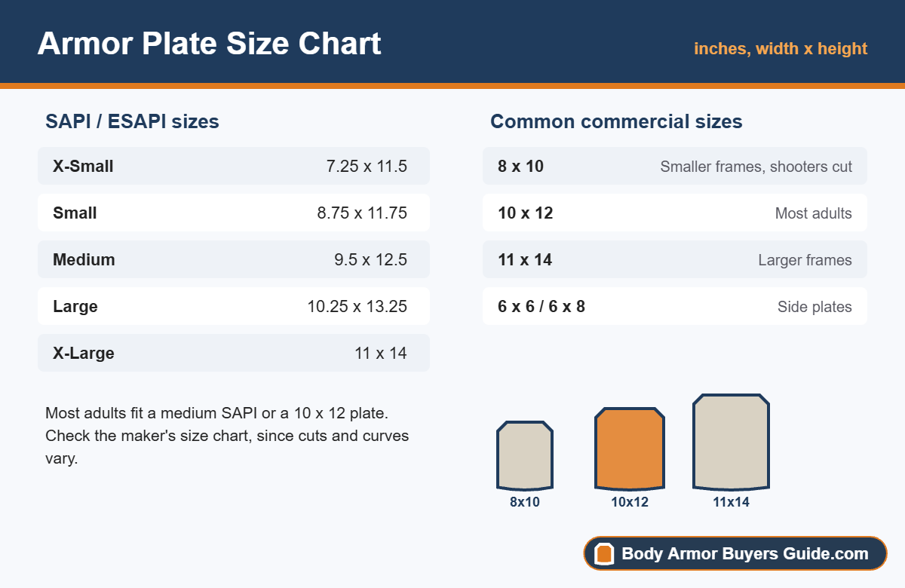Select the Medium row label
This screenshot has width=905, height=588.
click(84, 259)
